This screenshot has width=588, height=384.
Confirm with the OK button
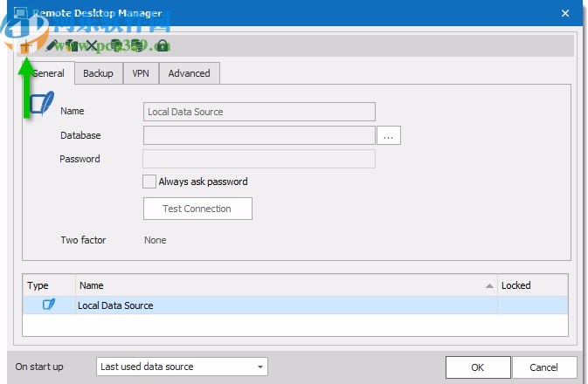478,367
